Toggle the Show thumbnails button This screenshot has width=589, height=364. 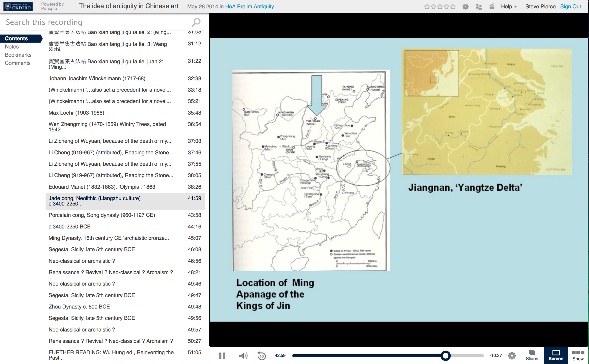[578, 355]
